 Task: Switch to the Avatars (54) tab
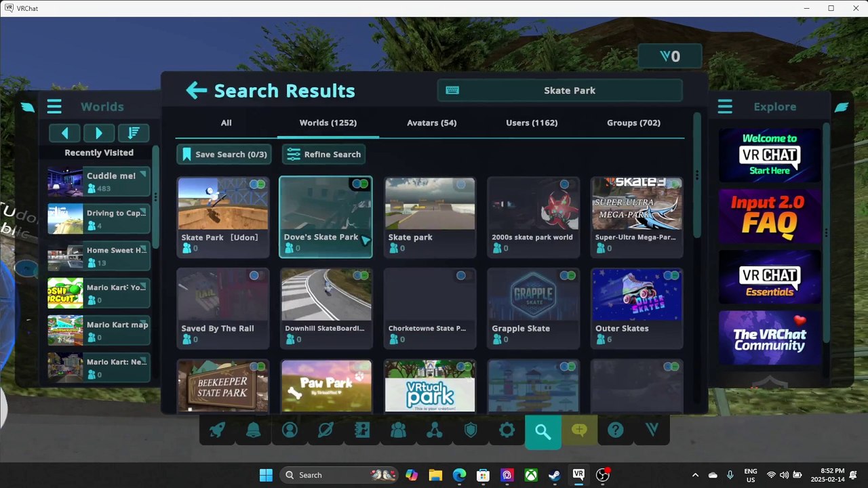click(431, 123)
